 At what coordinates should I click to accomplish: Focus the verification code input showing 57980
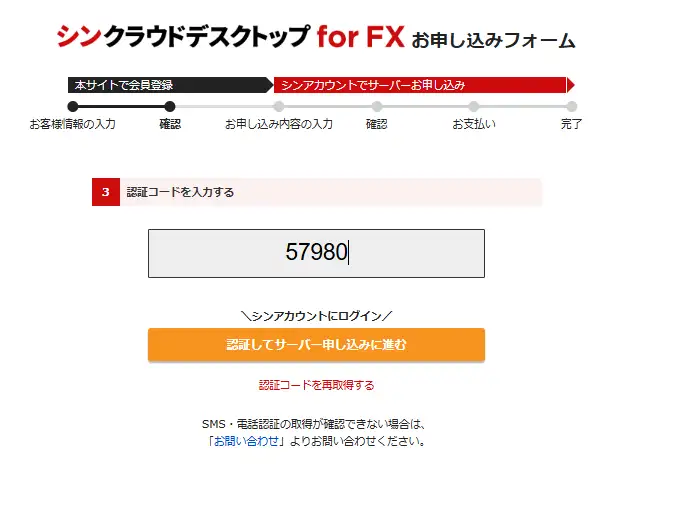316,253
